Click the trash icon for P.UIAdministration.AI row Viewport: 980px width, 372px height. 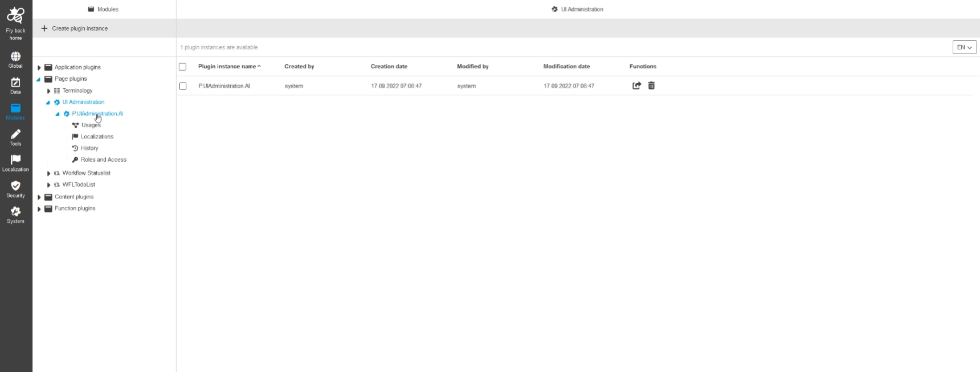pos(651,85)
